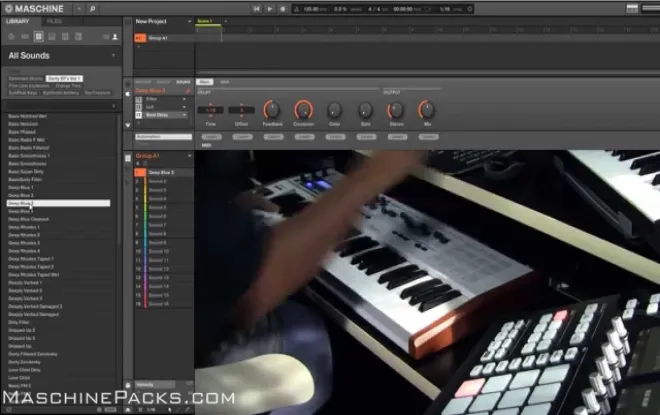
Task: Expand the All Sounds product dropdown
Action: click(113, 56)
